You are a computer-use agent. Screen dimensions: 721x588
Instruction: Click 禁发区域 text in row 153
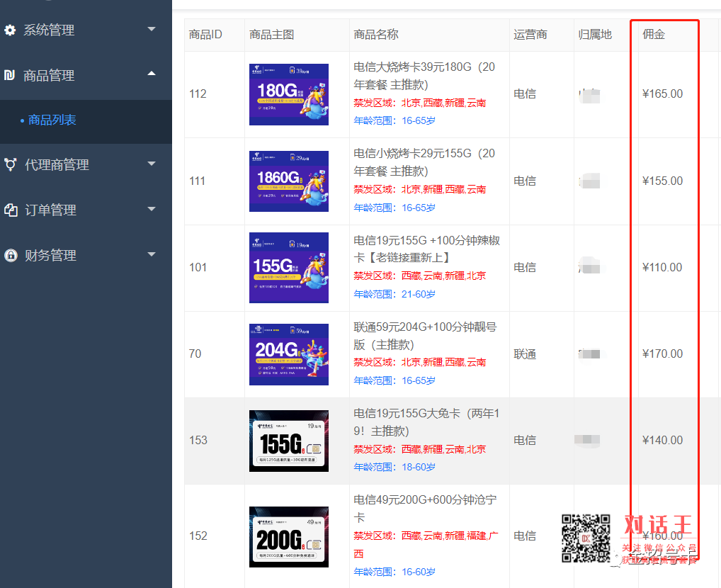click(420, 449)
